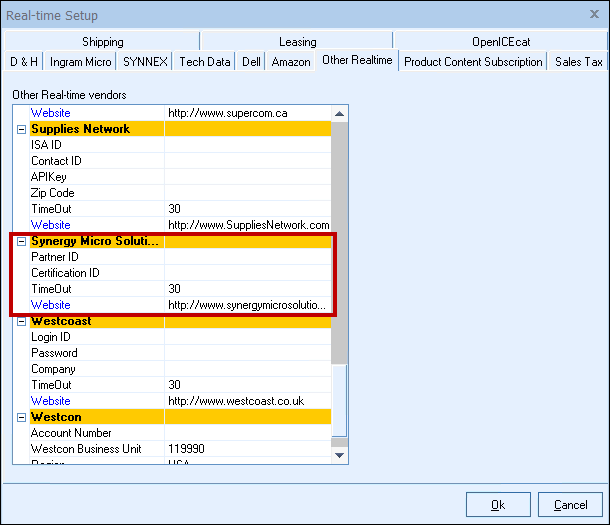
Task: Click the Certification ID label
Action: click(x=65, y=273)
